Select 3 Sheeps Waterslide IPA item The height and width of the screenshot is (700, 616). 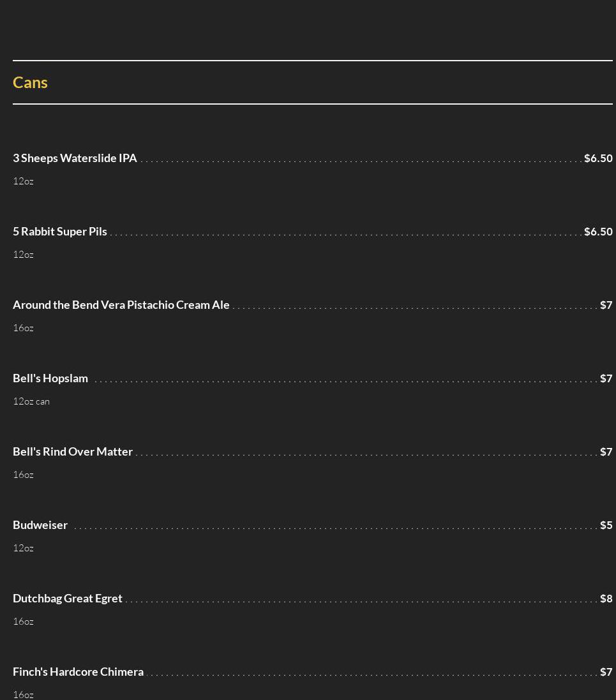(75, 158)
